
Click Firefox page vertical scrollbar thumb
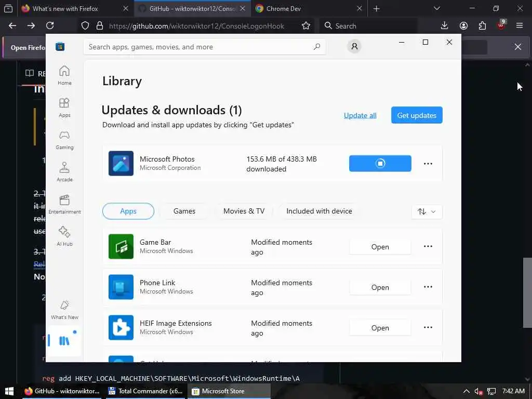(x=527, y=292)
